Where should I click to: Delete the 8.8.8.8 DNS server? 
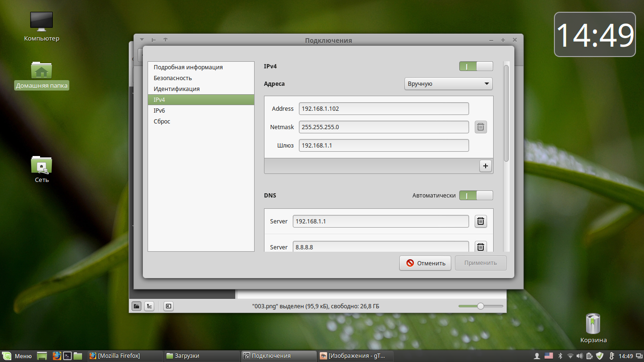coord(480,247)
